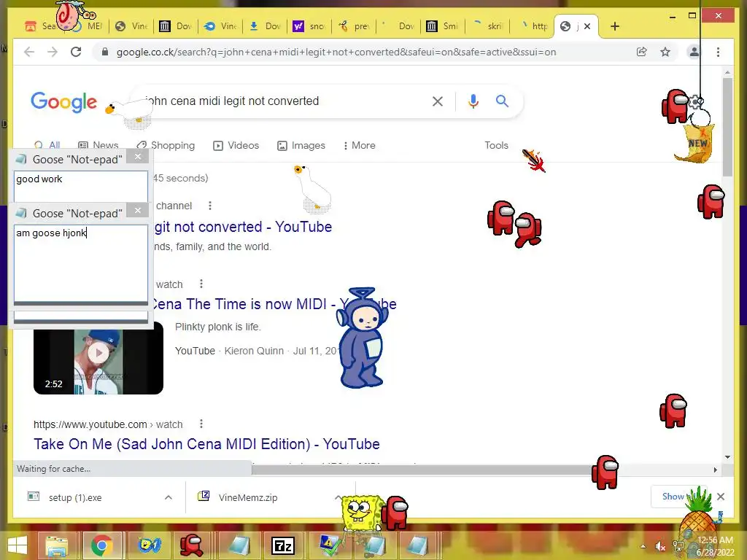Switch to the Shopping results tab
747x560 pixels.
point(166,145)
